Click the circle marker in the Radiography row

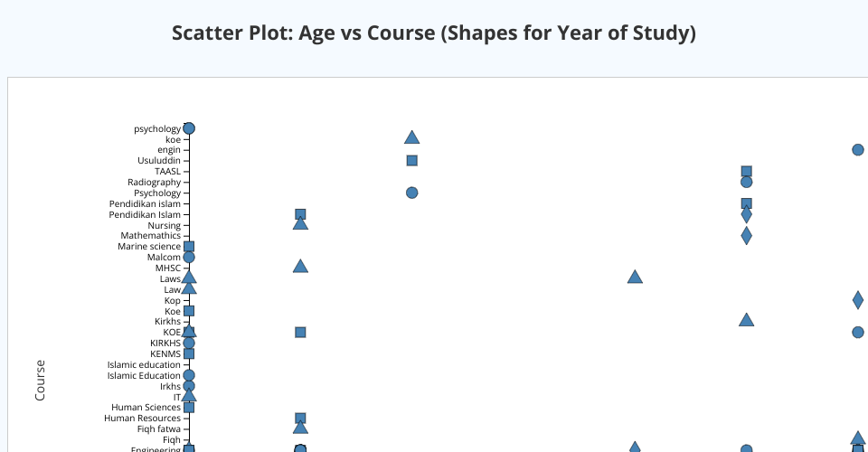pos(746,182)
